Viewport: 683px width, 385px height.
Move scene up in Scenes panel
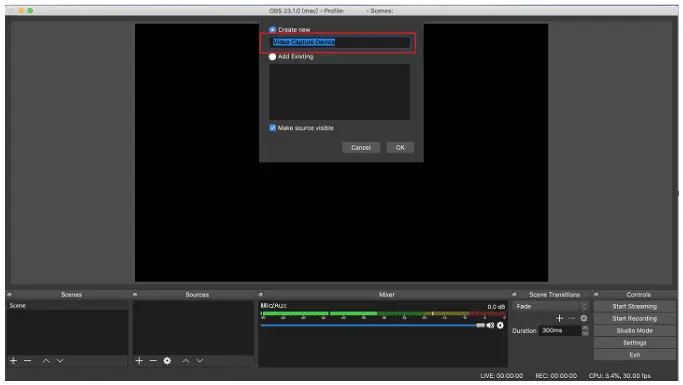[x=46, y=361]
